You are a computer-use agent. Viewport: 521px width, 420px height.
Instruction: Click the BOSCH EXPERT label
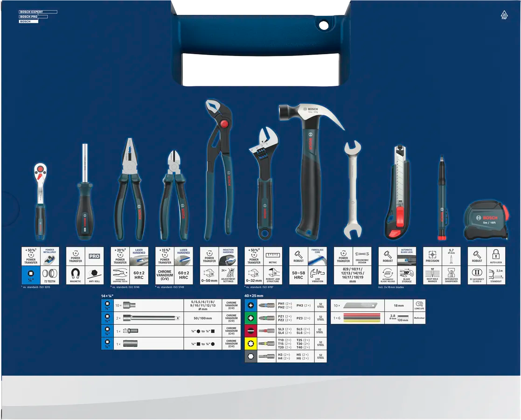[38, 12]
